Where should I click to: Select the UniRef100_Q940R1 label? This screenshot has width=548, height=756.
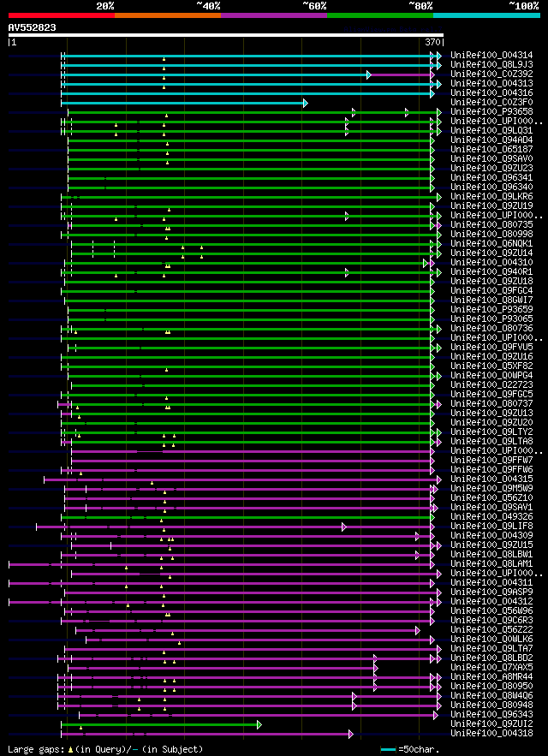click(491, 272)
